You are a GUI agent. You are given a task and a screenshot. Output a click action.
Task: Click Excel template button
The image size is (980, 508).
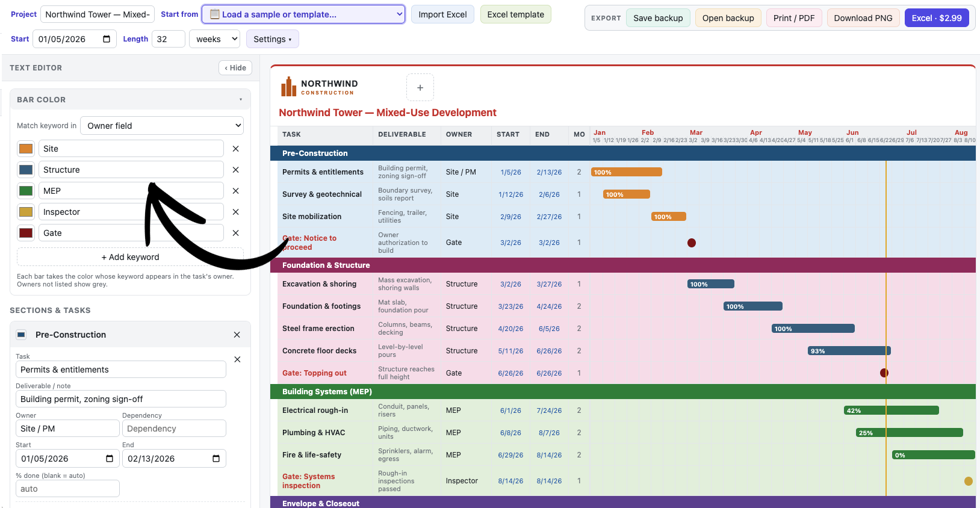click(515, 14)
